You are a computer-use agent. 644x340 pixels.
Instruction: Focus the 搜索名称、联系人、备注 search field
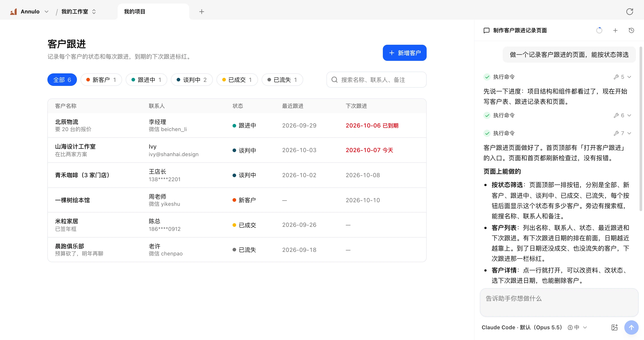tap(376, 80)
